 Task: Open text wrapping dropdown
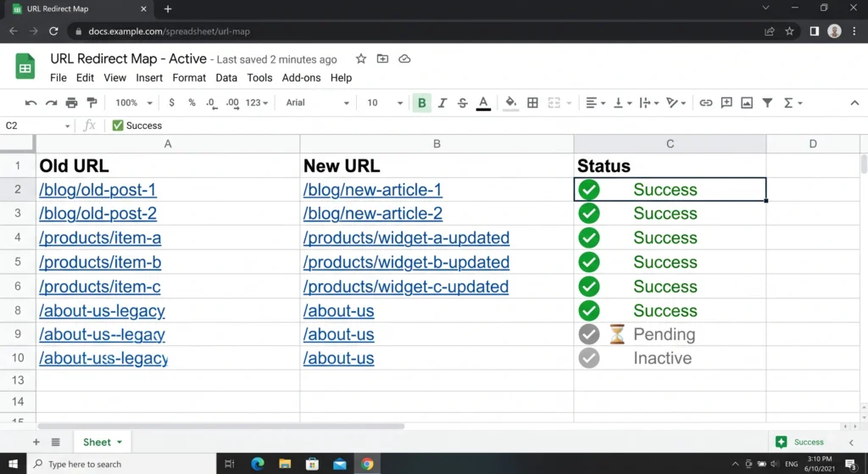point(648,103)
